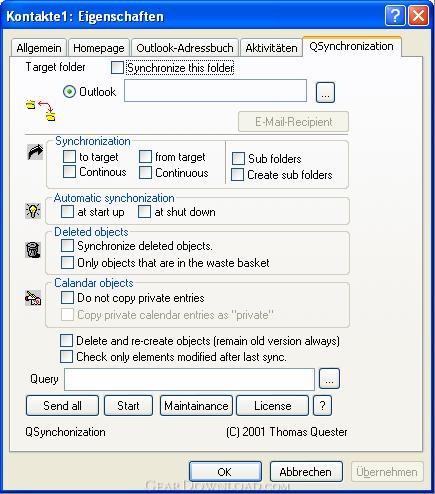Click the curved arrow Synchronization icon
The width and height of the screenshot is (435, 494).
click(35, 152)
